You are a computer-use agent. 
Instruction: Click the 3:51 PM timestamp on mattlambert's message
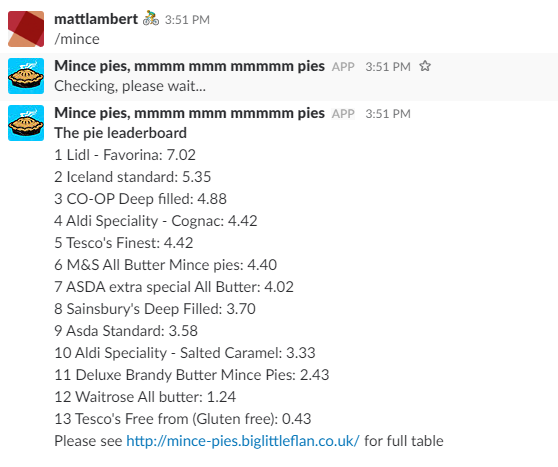[187, 20]
